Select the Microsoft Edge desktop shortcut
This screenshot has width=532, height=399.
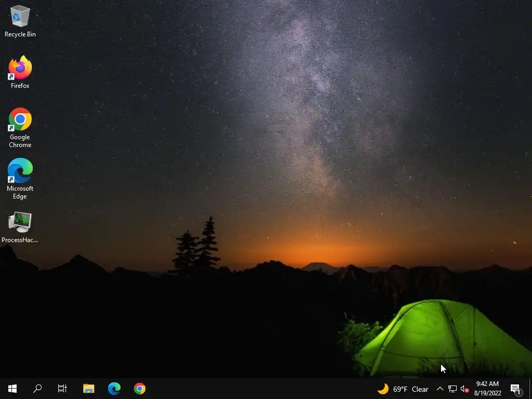[x=20, y=179]
